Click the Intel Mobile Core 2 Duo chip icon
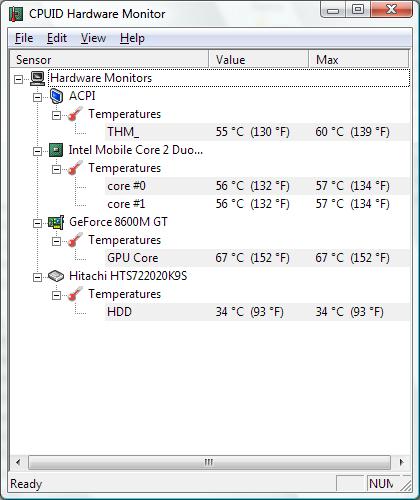The width and height of the screenshot is (420, 500). click(x=56, y=150)
